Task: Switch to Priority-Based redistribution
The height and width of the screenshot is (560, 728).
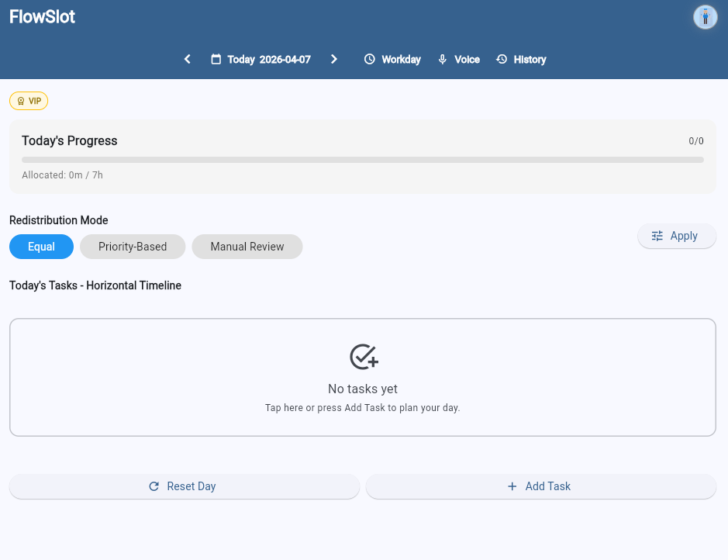Action: point(132,246)
